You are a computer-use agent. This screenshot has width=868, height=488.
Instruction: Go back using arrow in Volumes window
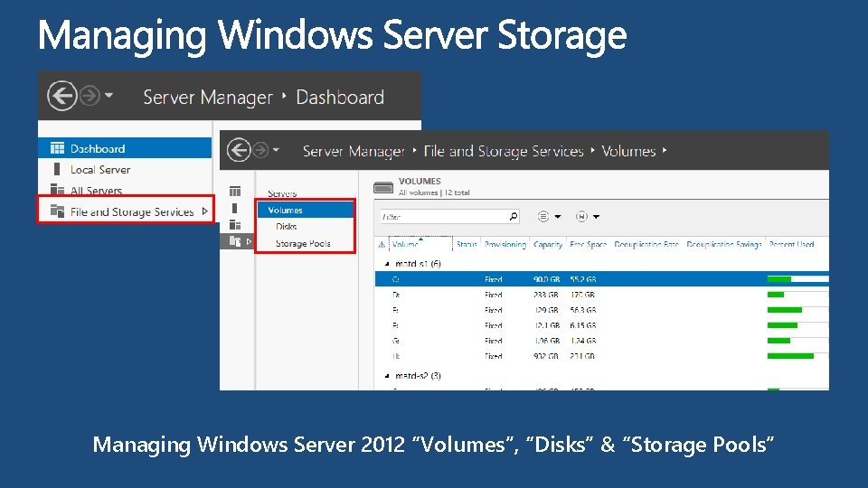pyautogui.click(x=239, y=150)
